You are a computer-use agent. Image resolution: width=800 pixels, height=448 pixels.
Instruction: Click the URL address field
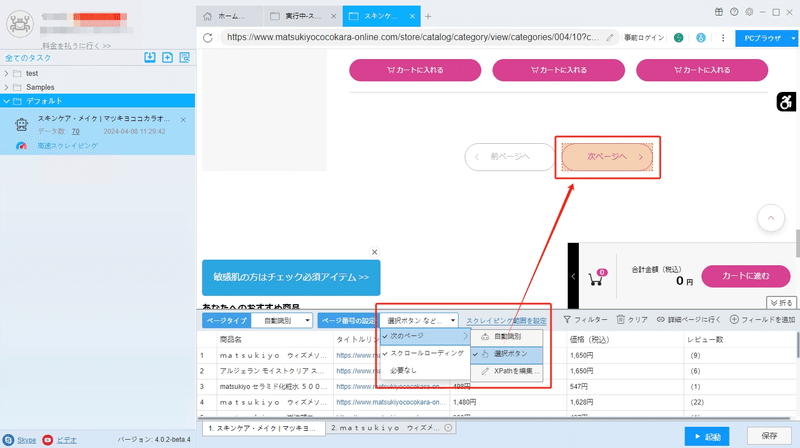(413, 37)
